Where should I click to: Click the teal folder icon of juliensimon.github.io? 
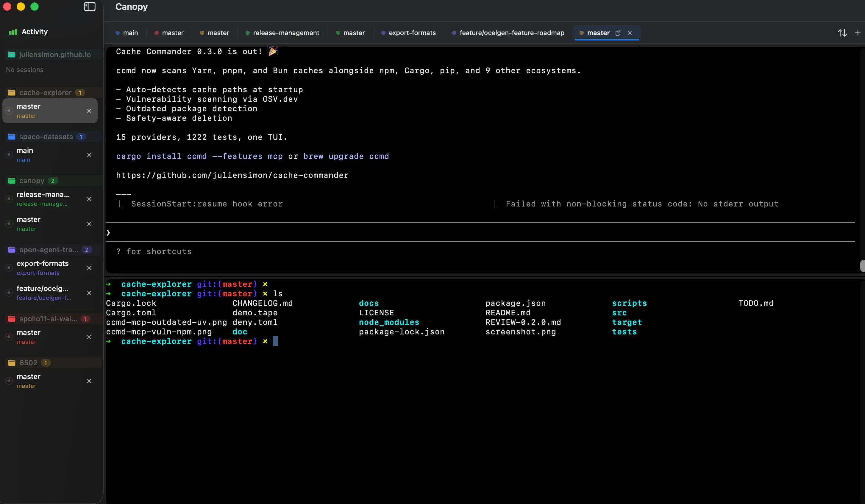[x=12, y=54]
